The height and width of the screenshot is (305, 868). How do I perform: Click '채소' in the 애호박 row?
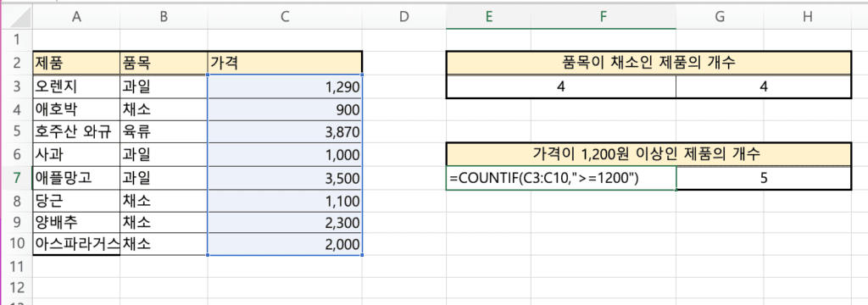pyautogui.click(x=164, y=109)
